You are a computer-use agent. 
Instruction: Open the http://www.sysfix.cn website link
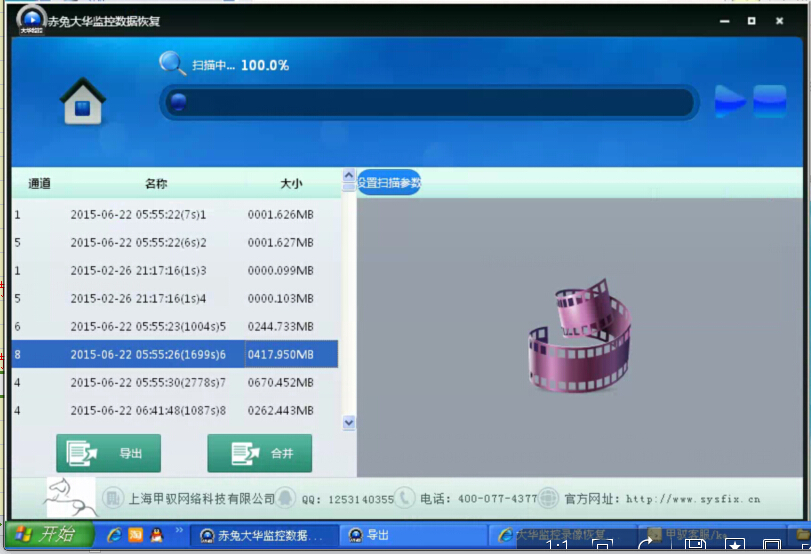[693, 499]
